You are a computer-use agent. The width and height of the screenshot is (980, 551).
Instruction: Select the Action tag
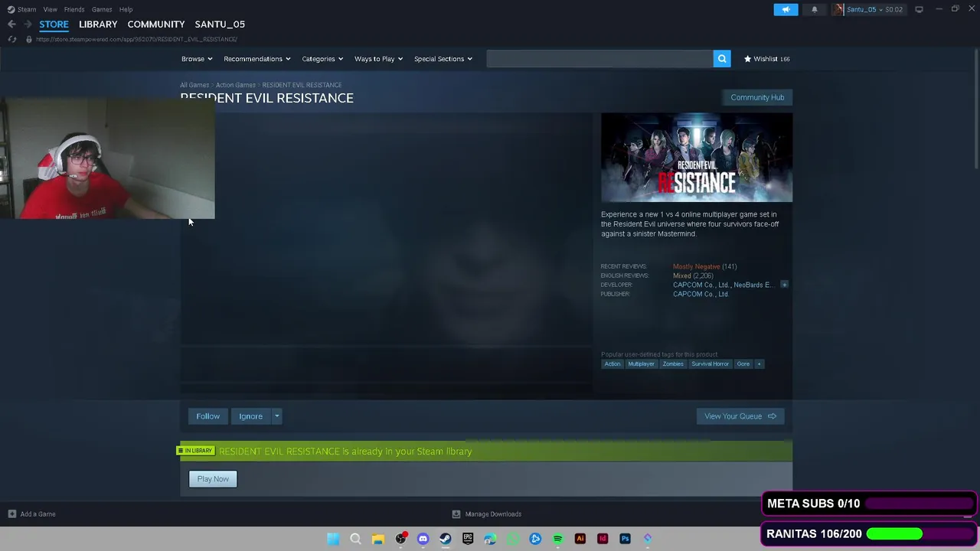[612, 364]
